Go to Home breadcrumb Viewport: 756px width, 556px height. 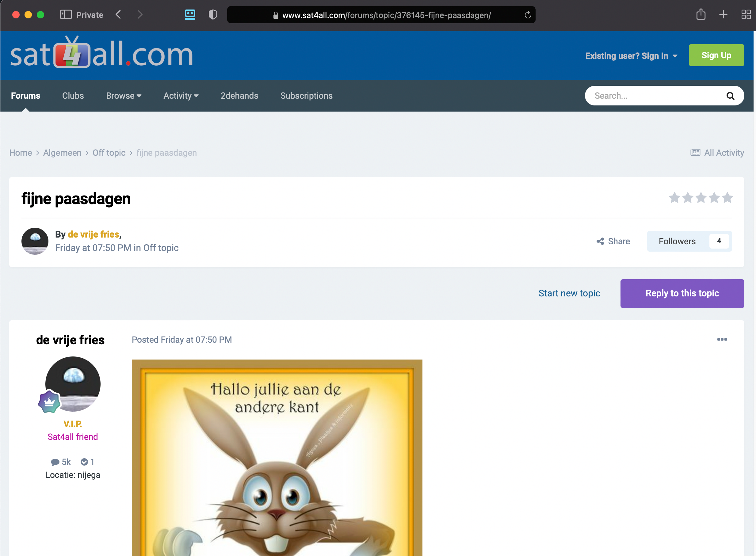(x=21, y=153)
